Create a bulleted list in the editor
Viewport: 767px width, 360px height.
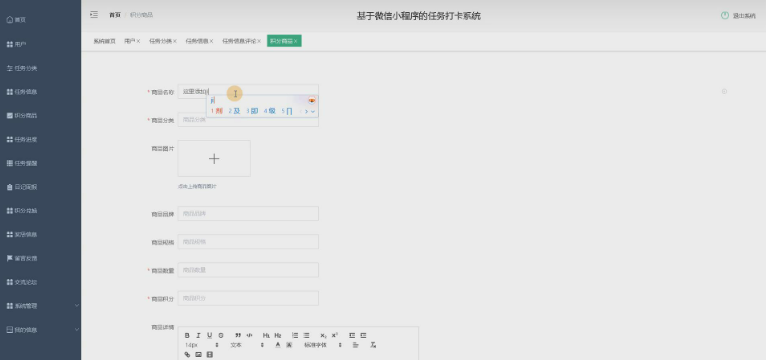coord(306,336)
